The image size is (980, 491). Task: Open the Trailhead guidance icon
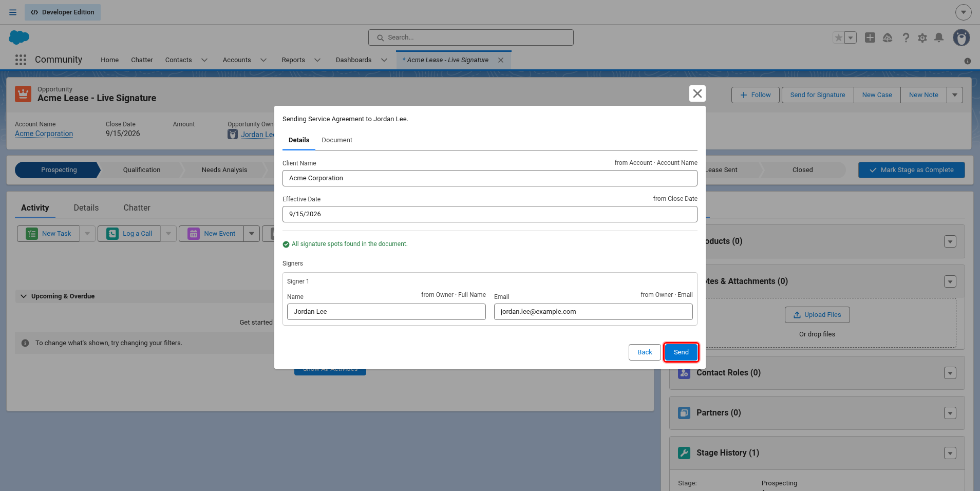(888, 37)
